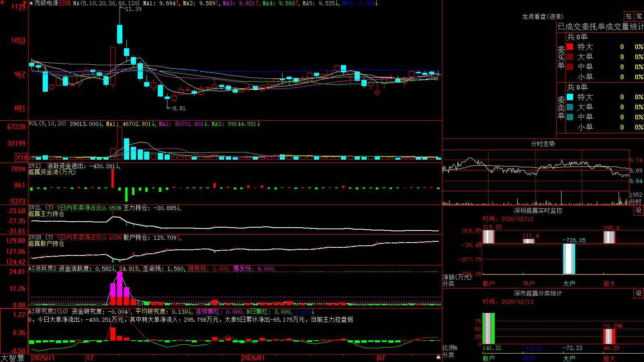Image resolution: width=644 pixels, height=362 pixels.
Task: Click the red 特大 buy-order color swatch
Action: [570, 47]
